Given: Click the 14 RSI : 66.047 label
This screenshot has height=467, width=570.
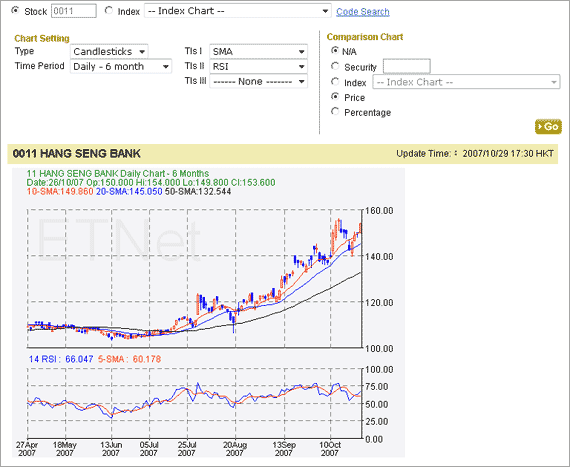Looking at the screenshot, I should click(61, 359).
